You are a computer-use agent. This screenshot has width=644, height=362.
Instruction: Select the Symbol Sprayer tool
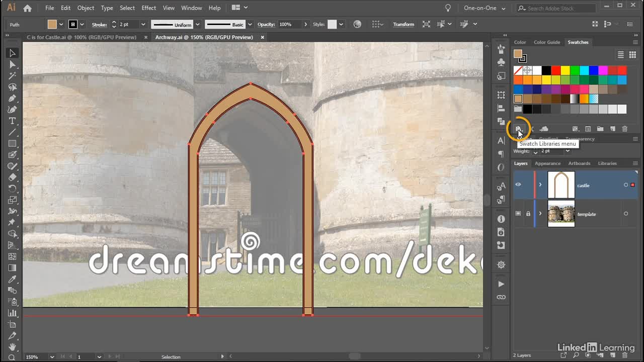[13, 302]
